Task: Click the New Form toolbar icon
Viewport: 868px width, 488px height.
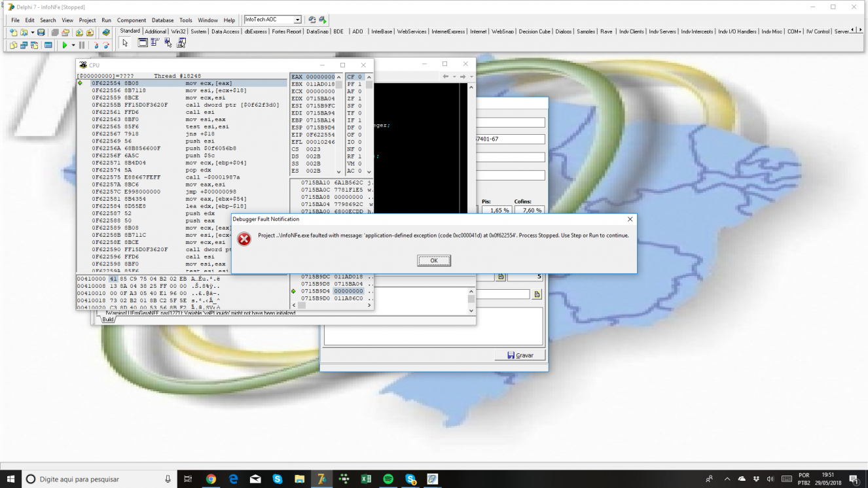Action: [48, 45]
